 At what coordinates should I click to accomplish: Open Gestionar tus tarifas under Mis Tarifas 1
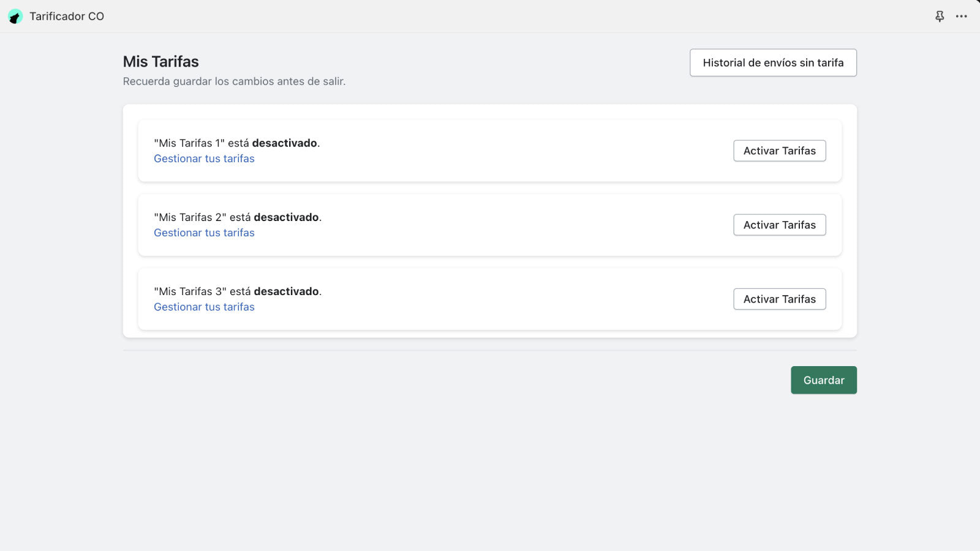click(204, 159)
